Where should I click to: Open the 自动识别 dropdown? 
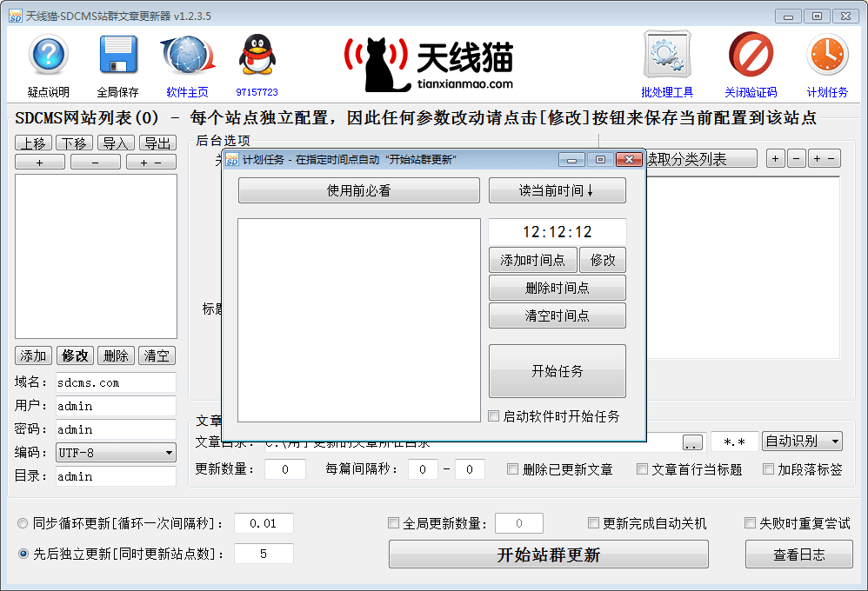coord(802,441)
